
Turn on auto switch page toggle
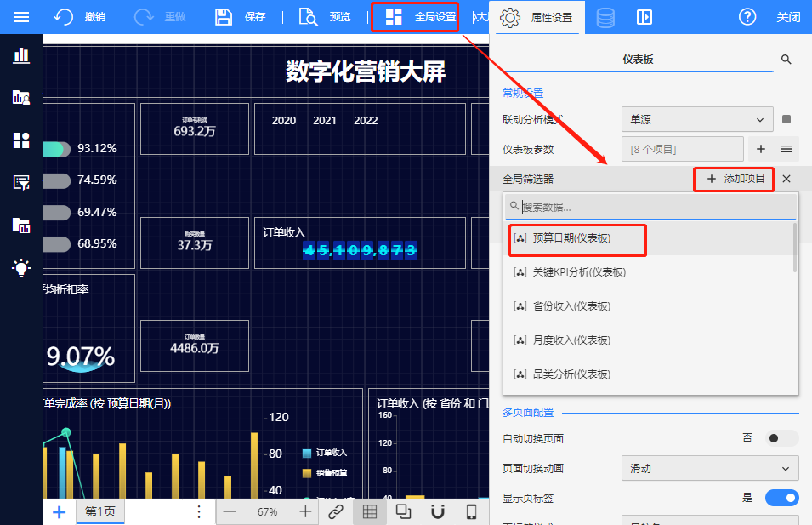click(781, 438)
